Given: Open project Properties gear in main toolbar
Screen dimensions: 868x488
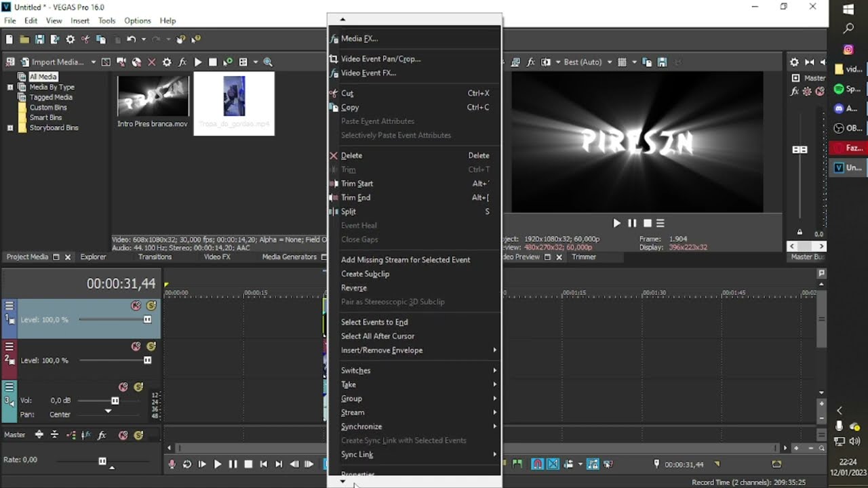Looking at the screenshot, I should pyautogui.click(x=70, y=39).
